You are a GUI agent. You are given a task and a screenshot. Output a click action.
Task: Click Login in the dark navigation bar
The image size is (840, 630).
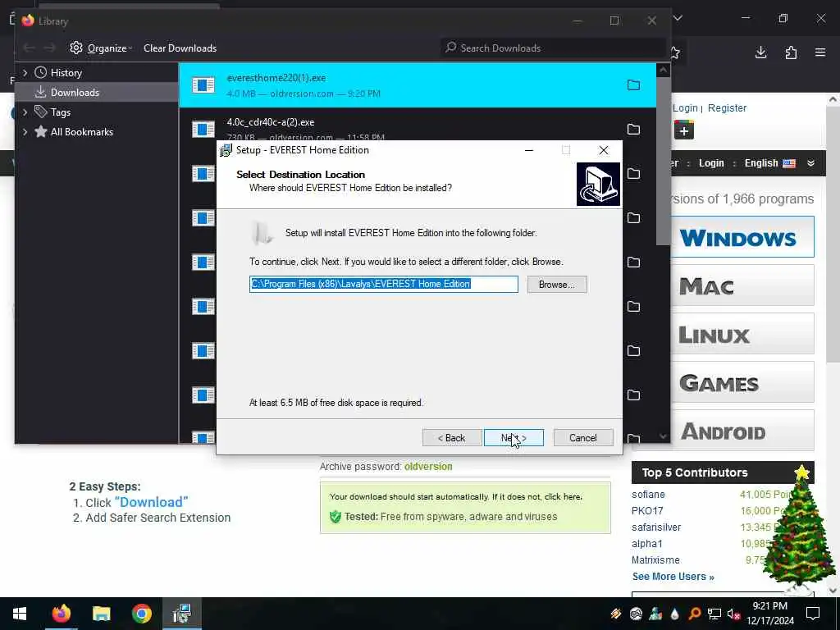pos(711,163)
